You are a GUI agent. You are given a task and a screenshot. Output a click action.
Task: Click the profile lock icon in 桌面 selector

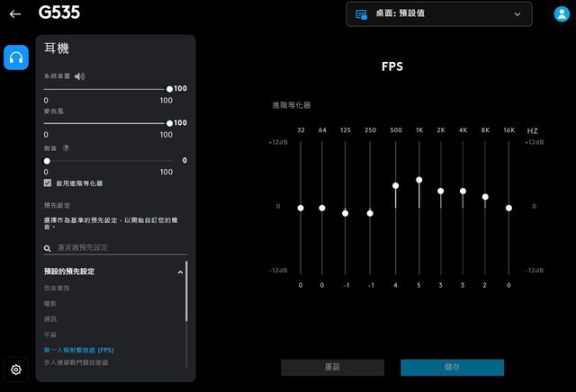click(x=362, y=14)
